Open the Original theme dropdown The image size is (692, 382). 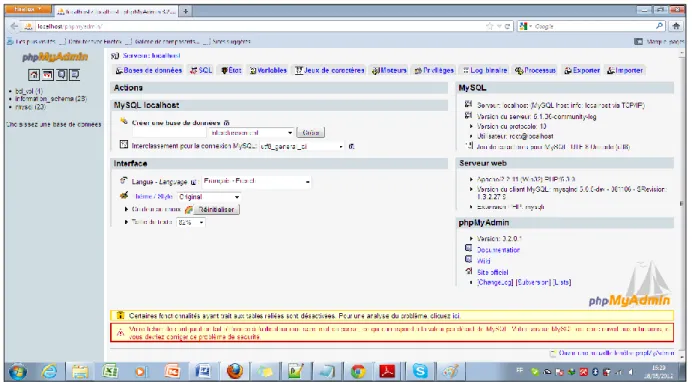209,197
